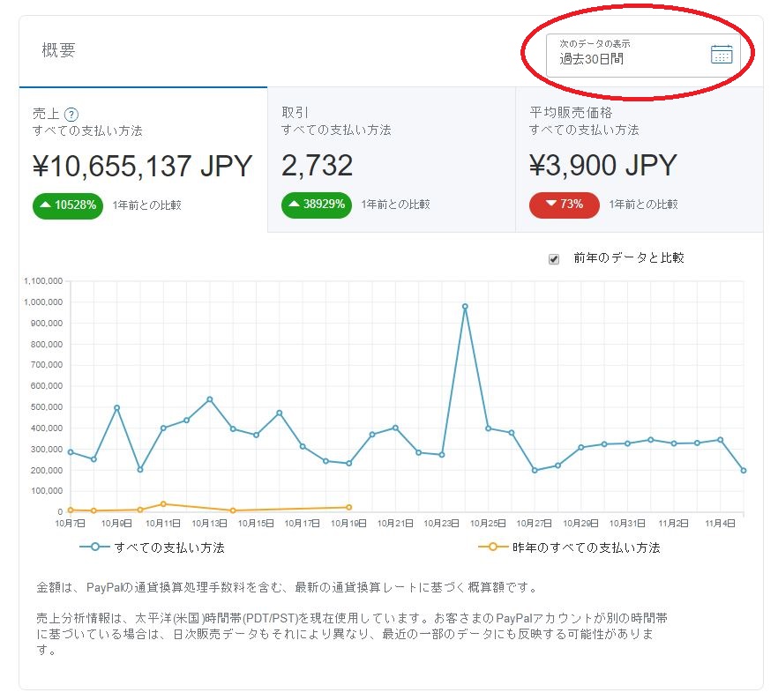Switch to the 平均販売価格 summary tab
The height and width of the screenshot is (700, 778).
coord(639,160)
